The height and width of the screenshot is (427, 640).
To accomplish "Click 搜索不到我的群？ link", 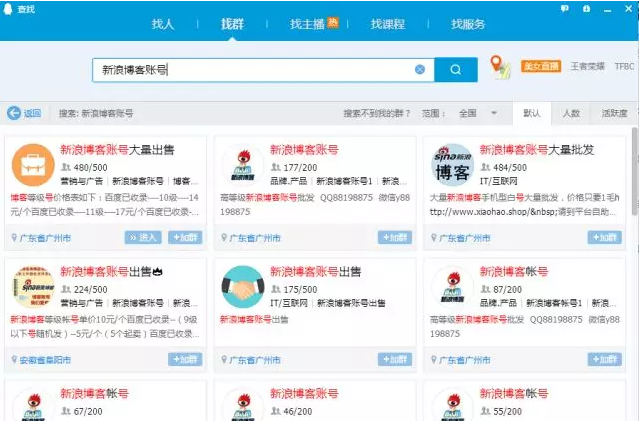I will [x=377, y=113].
